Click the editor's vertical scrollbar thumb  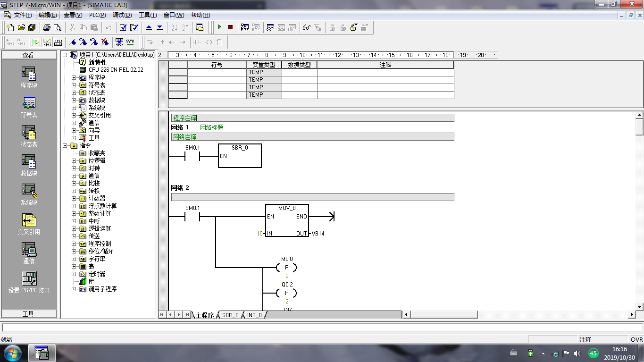coord(639,127)
